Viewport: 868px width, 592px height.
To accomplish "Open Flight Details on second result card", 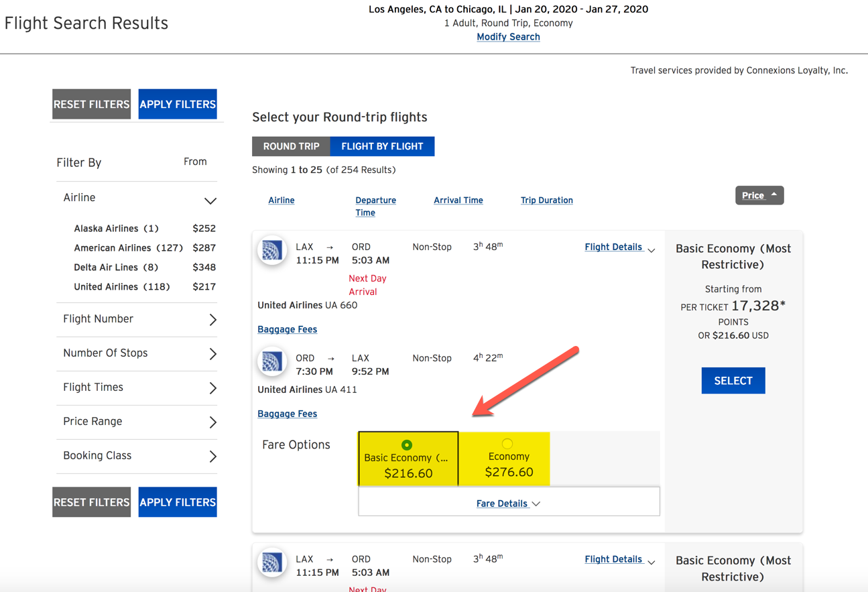I will point(620,560).
